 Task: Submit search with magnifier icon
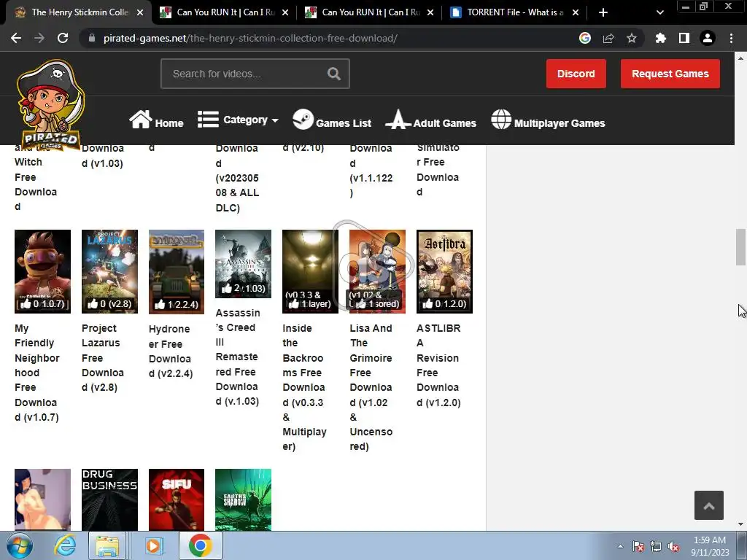[334, 74]
